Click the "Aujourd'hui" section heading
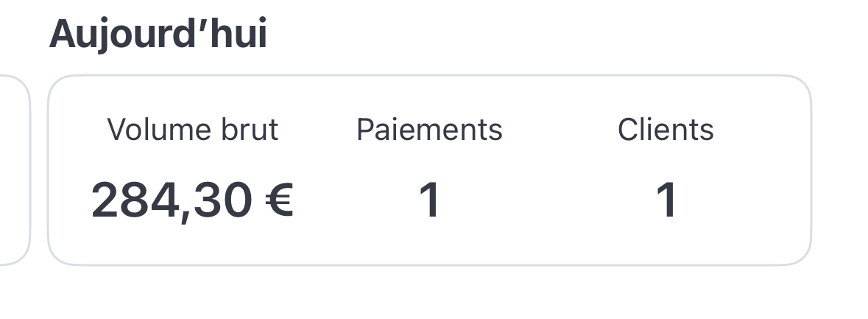This screenshot has width=868, height=319. [158, 34]
